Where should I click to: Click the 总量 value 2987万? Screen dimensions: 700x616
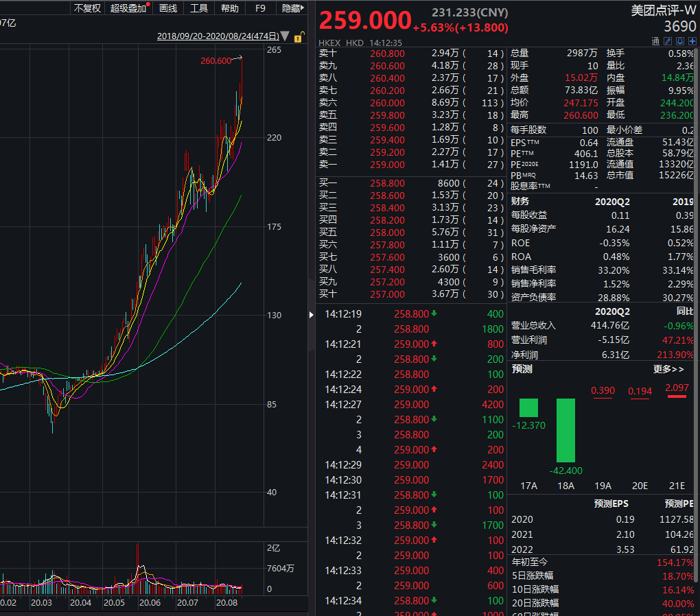[x=582, y=53]
